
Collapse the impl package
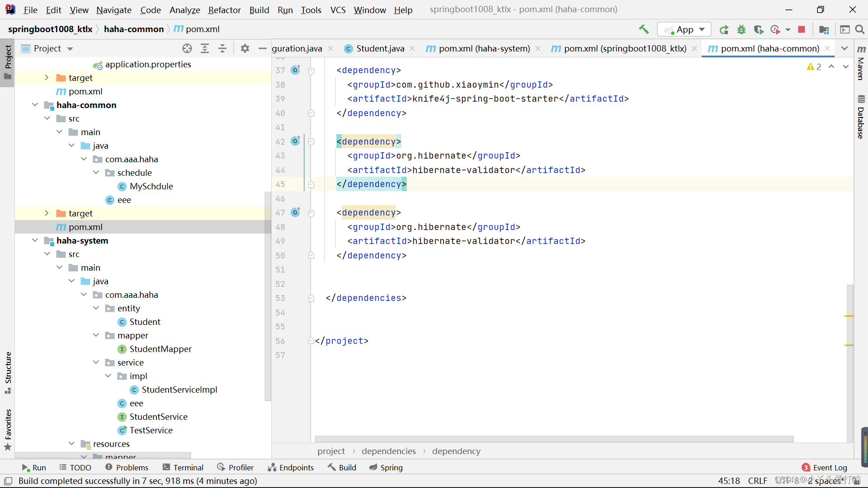108,376
